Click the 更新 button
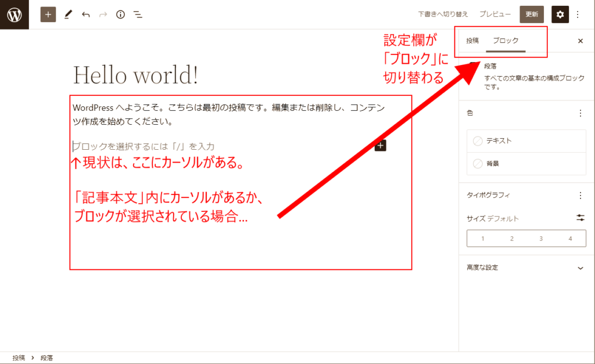Screen dimensions: 595x364 click(532, 15)
